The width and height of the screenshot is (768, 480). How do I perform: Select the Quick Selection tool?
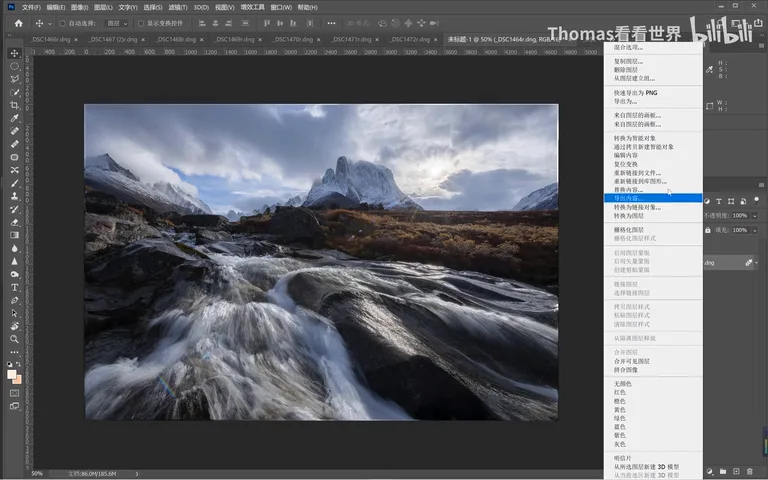tap(15, 92)
